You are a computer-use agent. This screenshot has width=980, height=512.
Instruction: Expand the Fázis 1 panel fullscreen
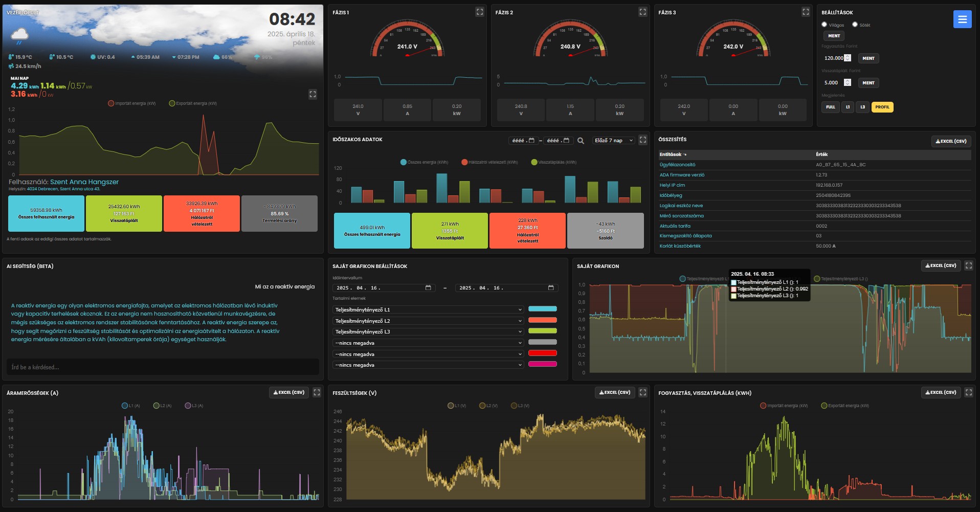point(479,12)
